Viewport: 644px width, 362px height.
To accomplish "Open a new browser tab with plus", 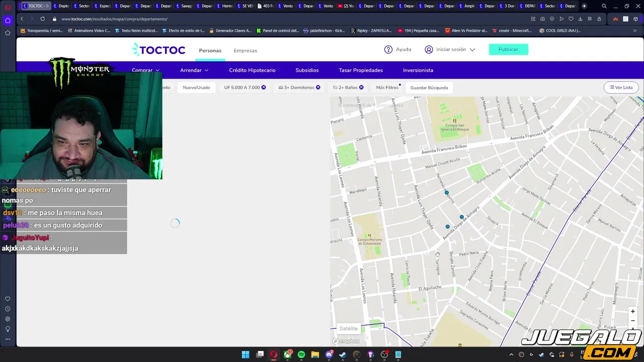I will (584, 6).
